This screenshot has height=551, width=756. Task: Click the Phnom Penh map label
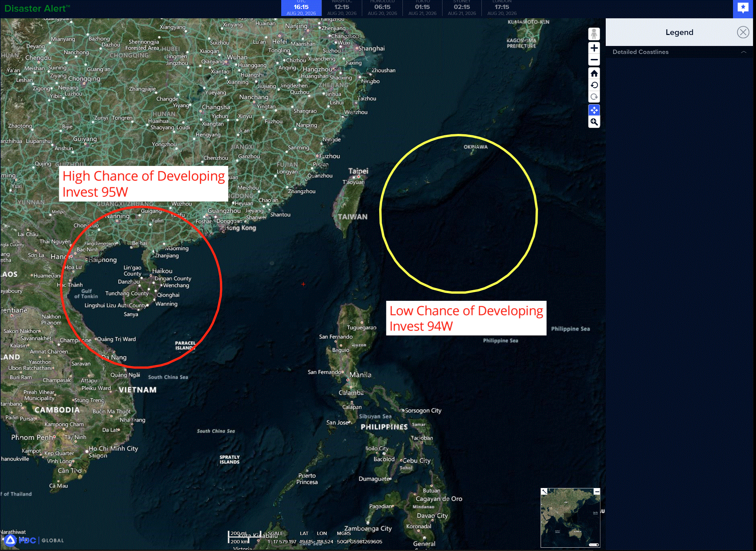coord(32,437)
